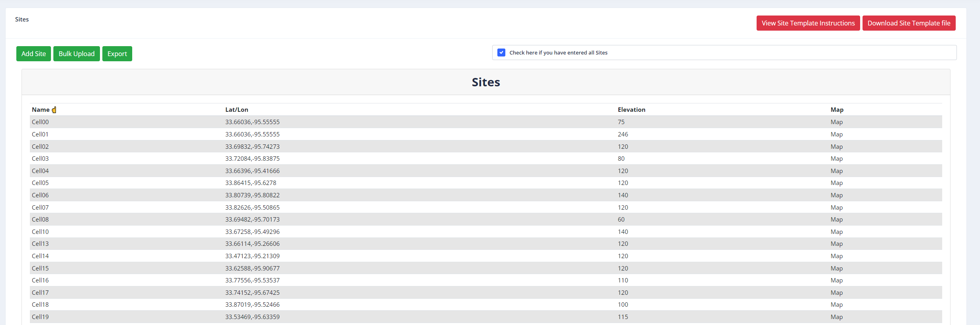Click the elevation value 110
This screenshot has height=325, width=980.
[623, 280]
